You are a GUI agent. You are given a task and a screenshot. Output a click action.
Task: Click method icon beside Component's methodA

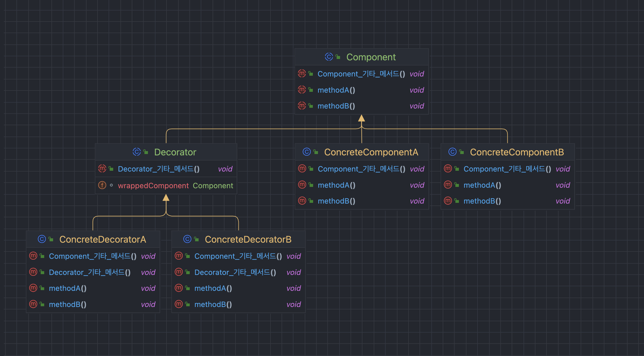tap(302, 90)
